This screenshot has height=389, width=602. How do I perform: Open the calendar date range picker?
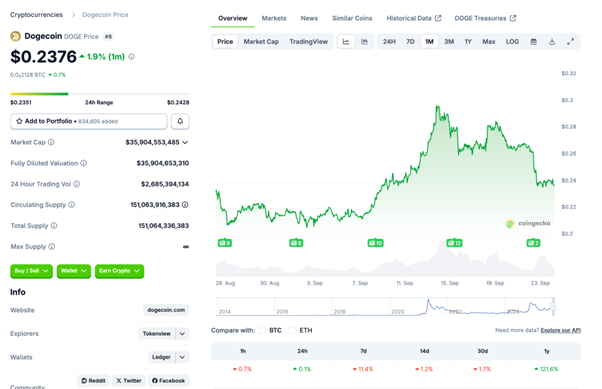[534, 41]
